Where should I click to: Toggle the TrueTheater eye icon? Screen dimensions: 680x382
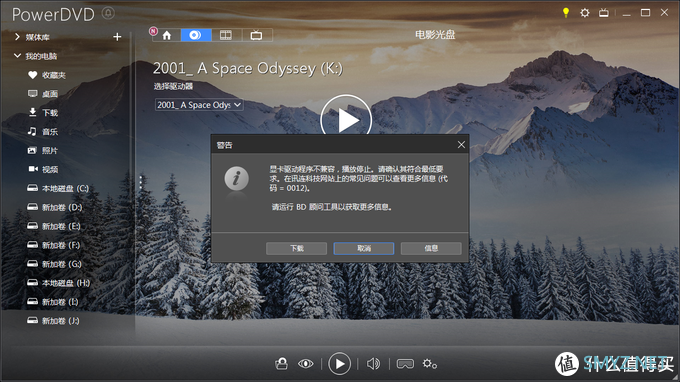[305, 364]
